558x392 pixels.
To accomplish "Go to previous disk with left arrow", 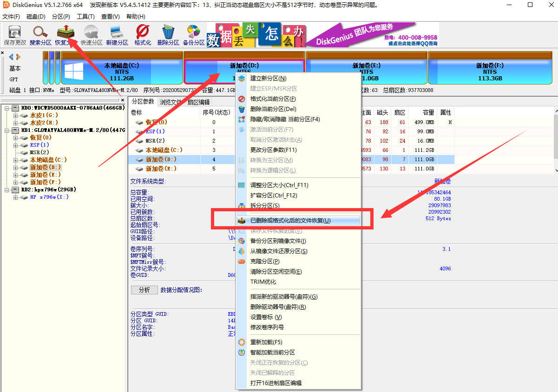I will pyautogui.click(x=12, y=57).
